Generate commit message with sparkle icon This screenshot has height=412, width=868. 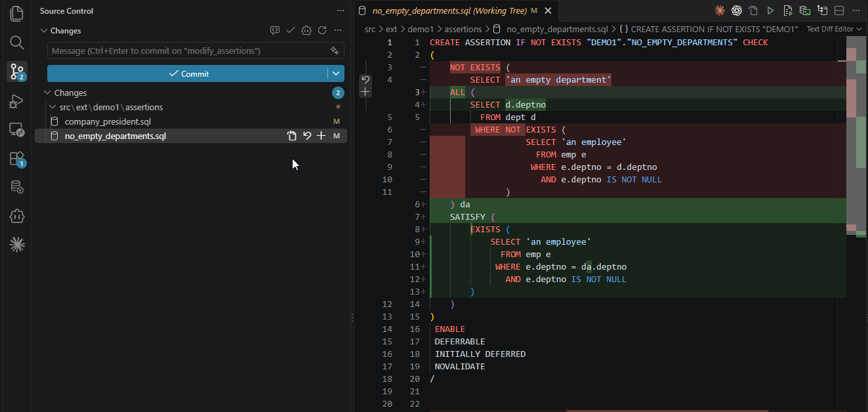coord(335,51)
